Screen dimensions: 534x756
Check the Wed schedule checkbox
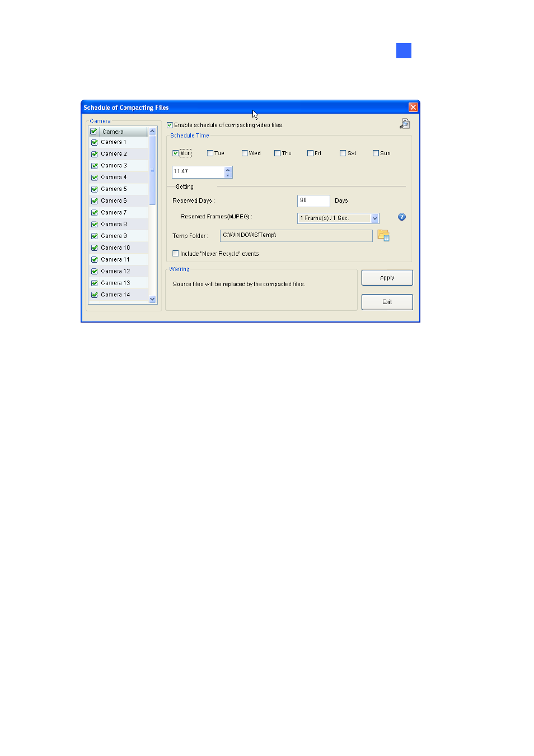coord(245,153)
